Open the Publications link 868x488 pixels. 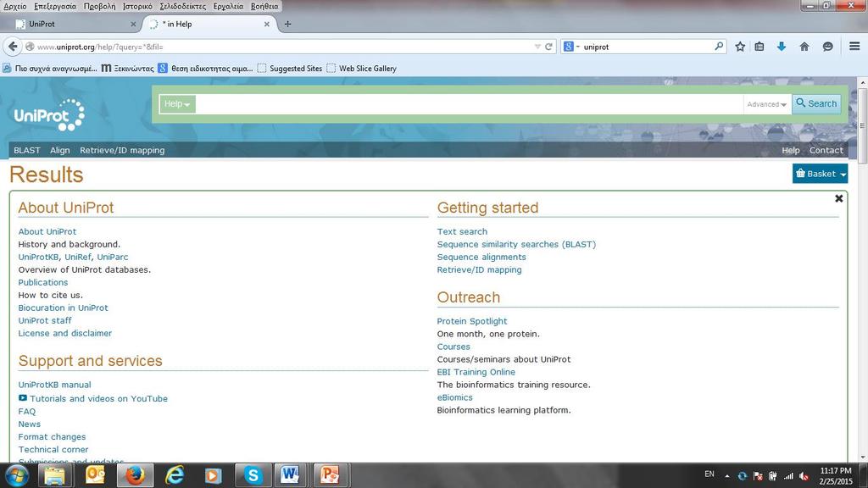pos(43,282)
